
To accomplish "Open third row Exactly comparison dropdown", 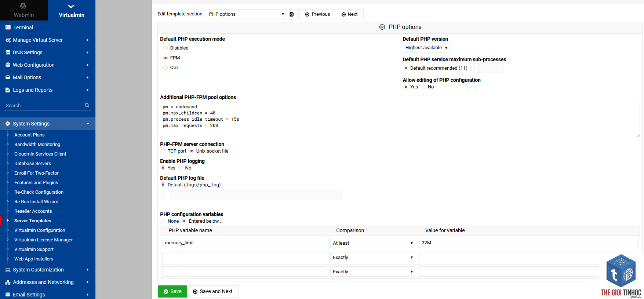I will (x=372, y=271).
